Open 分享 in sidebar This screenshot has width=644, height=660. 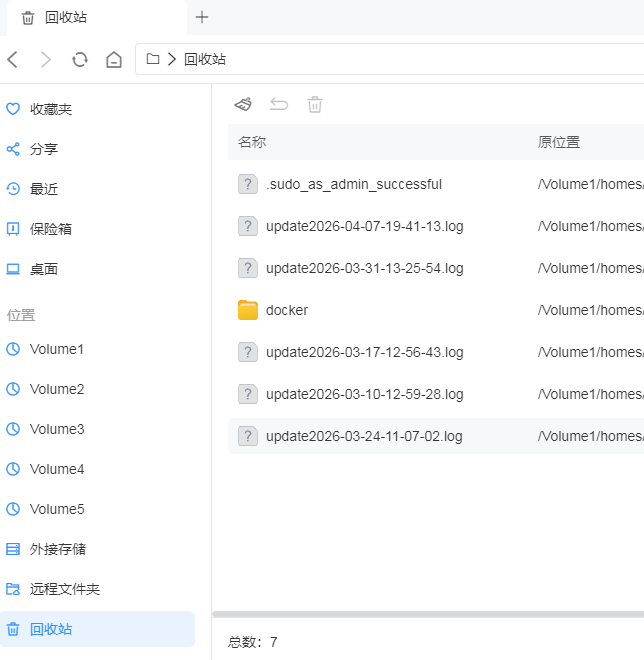(x=98, y=149)
